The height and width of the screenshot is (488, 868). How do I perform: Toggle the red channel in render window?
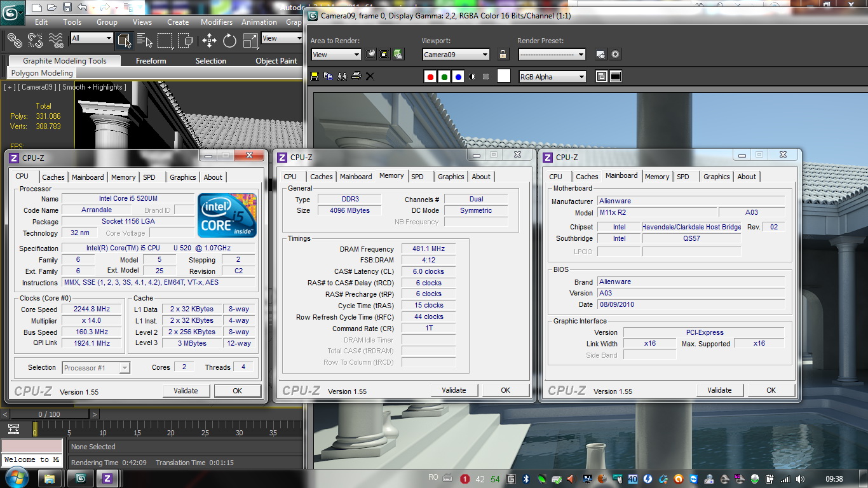(x=430, y=77)
